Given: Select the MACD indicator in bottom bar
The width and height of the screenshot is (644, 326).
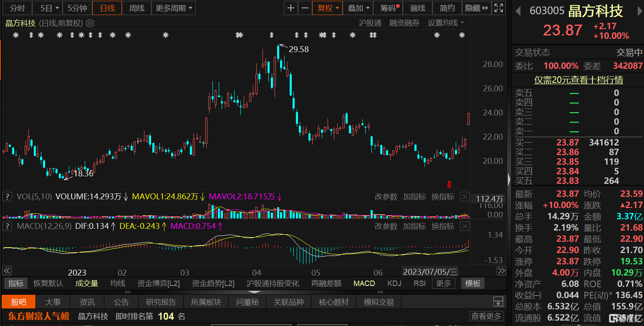Looking at the screenshot, I should click(x=364, y=283).
